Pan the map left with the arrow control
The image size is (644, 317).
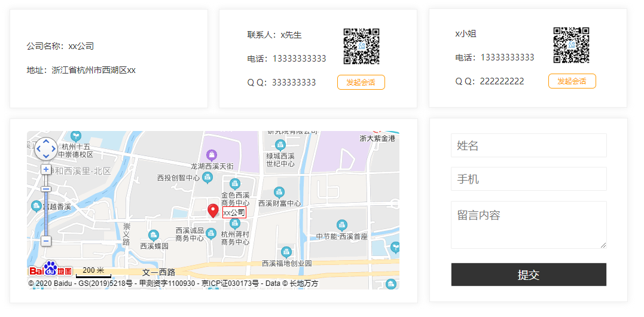click(x=39, y=149)
